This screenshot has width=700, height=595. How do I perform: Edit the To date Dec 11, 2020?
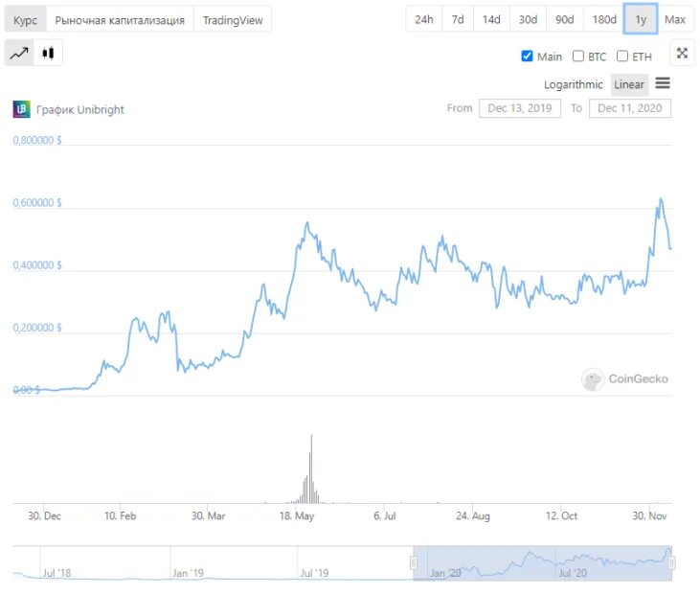point(629,108)
